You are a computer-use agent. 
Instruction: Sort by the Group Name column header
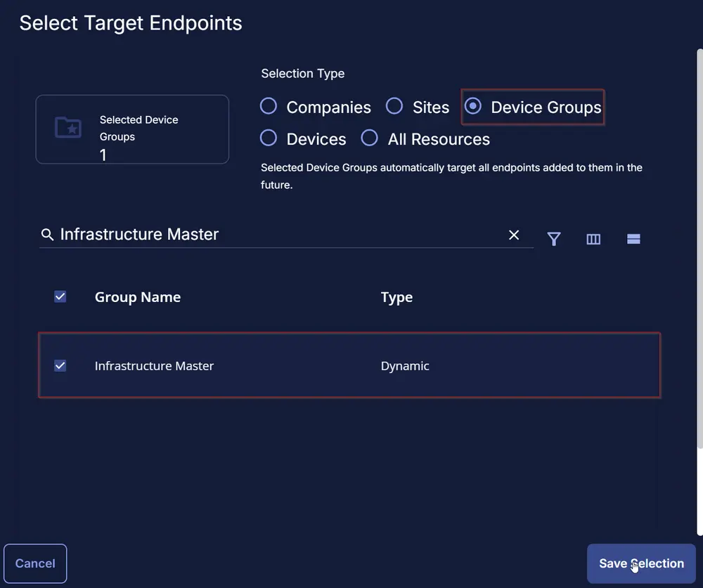pos(138,297)
